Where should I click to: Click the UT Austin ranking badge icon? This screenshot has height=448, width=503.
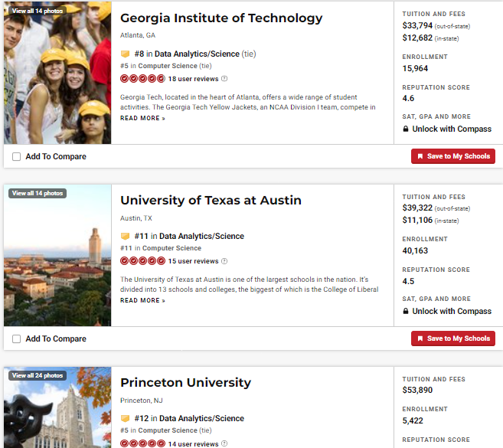tap(125, 237)
